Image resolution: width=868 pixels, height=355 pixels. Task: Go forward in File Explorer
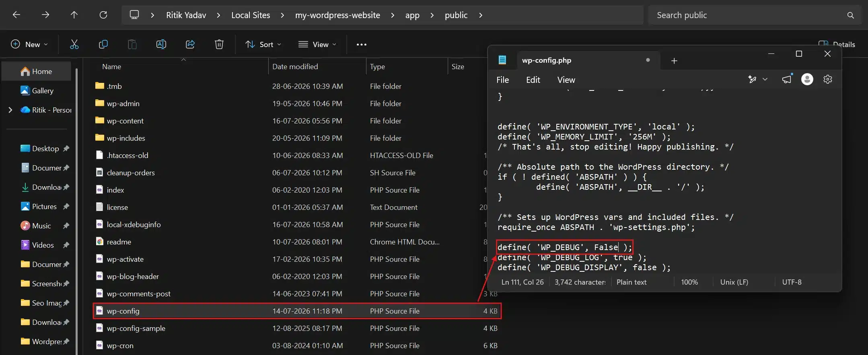pyautogui.click(x=45, y=15)
